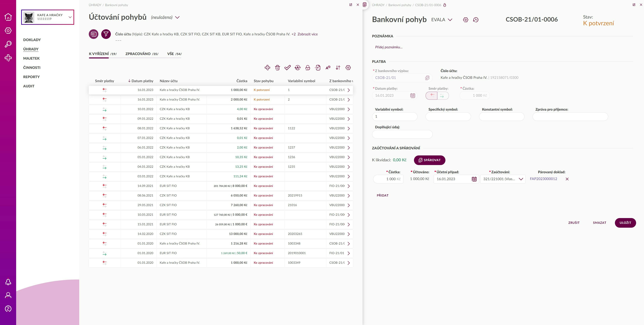Viewport: 644px width, 325px height.
Task: Expand the EVALA dropdown
Action: 450,20
